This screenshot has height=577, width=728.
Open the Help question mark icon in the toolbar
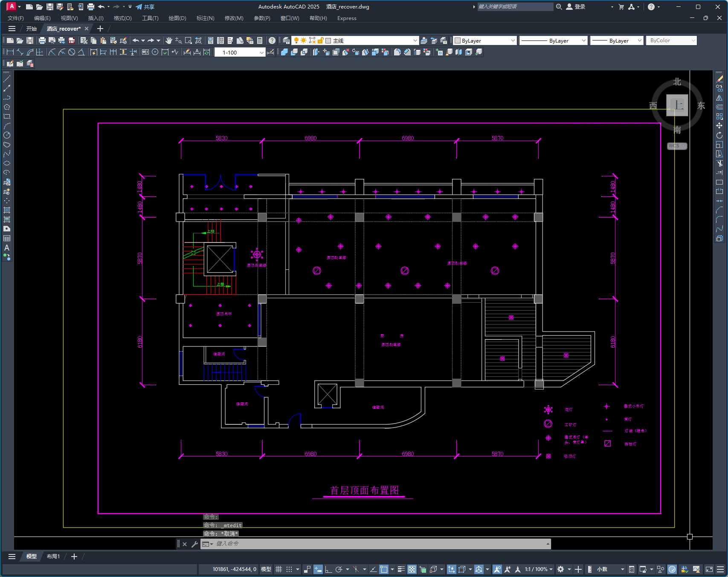click(x=272, y=40)
